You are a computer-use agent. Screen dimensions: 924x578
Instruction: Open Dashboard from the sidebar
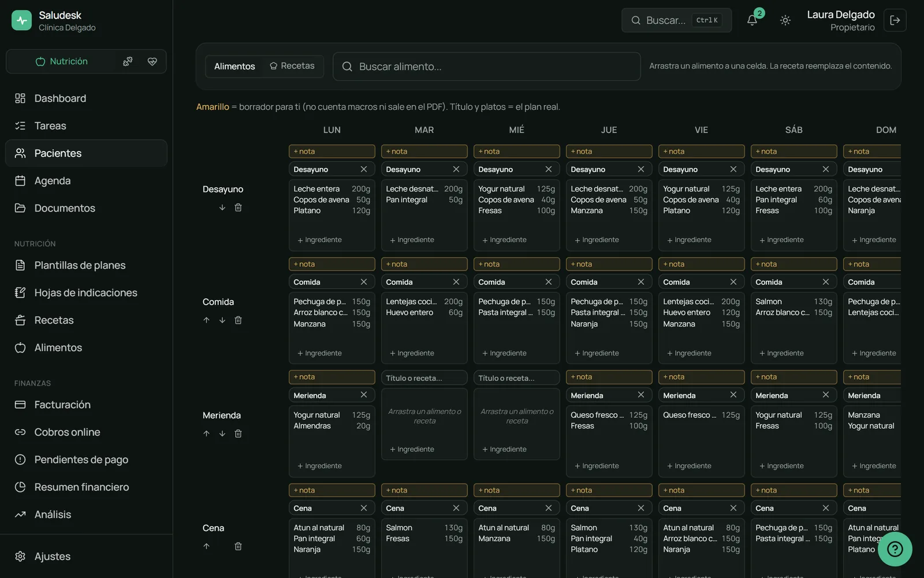(x=86, y=98)
